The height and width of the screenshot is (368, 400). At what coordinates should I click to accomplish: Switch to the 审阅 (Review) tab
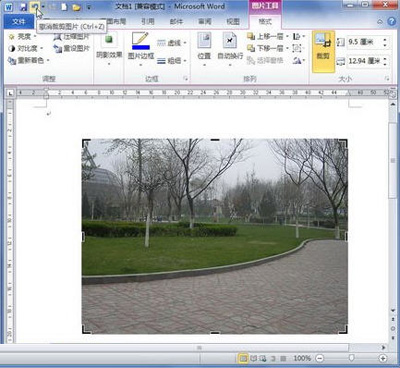(205, 22)
